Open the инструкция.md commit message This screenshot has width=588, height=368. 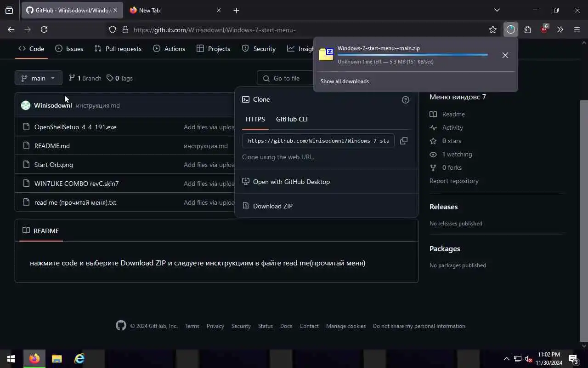pyautogui.click(x=98, y=105)
